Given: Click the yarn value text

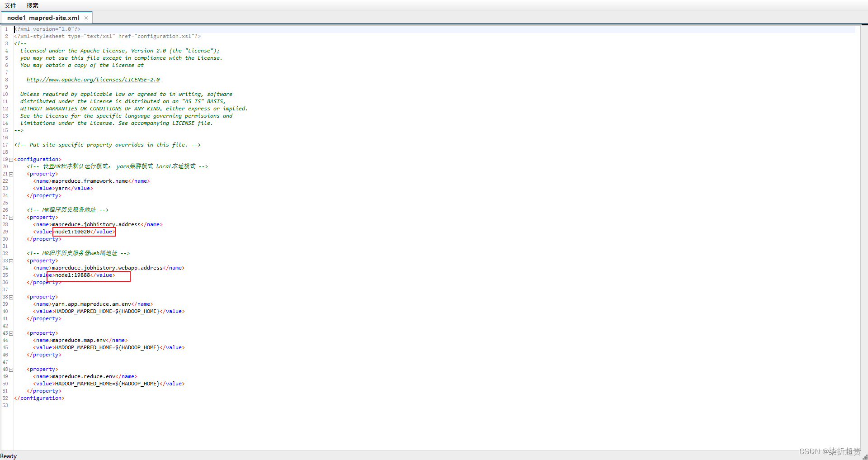Looking at the screenshot, I should 61,188.
